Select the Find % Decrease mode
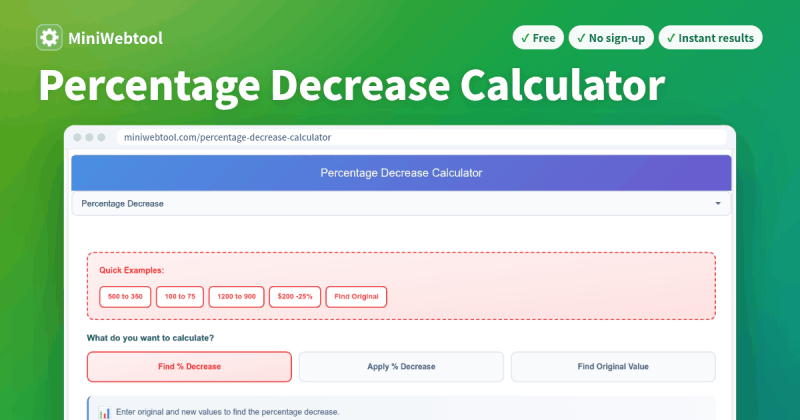 [189, 366]
